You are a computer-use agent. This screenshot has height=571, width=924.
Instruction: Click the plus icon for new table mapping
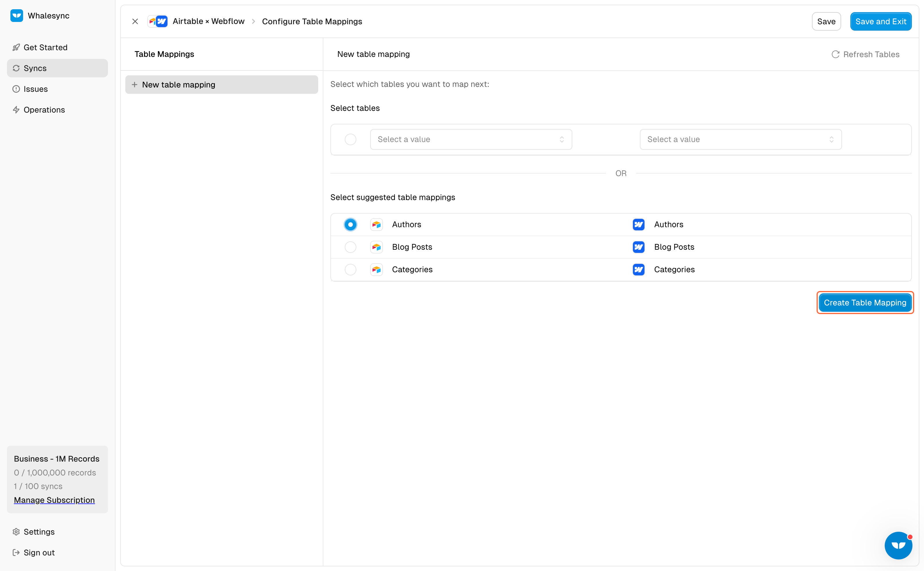(135, 85)
